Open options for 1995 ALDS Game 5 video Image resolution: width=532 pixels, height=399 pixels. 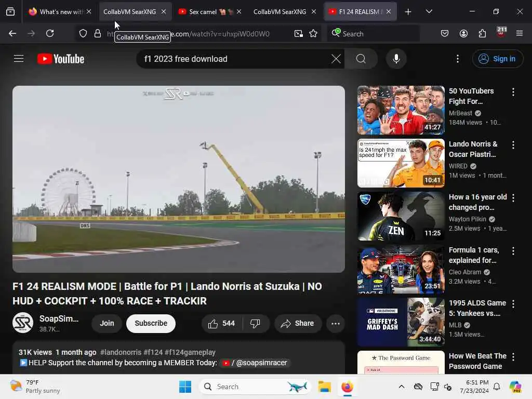(513, 303)
